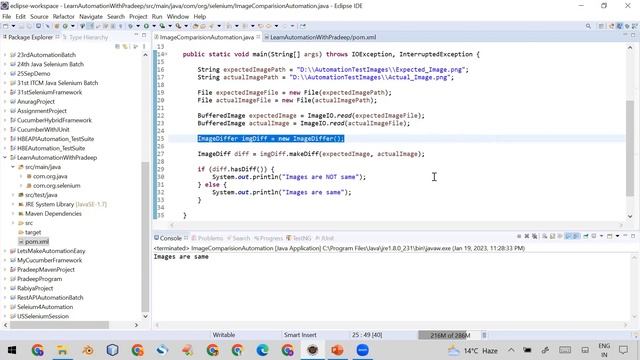Open Microsoft Edge from the taskbar
Image resolution: width=640 pixels, height=360 pixels.
(262, 350)
